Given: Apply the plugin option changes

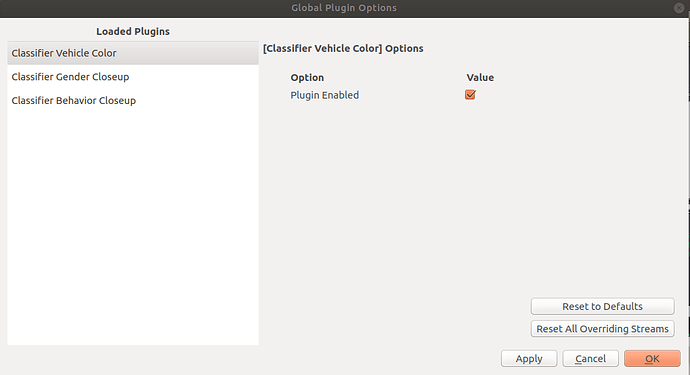Looking at the screenshot, I should point(529,359).
